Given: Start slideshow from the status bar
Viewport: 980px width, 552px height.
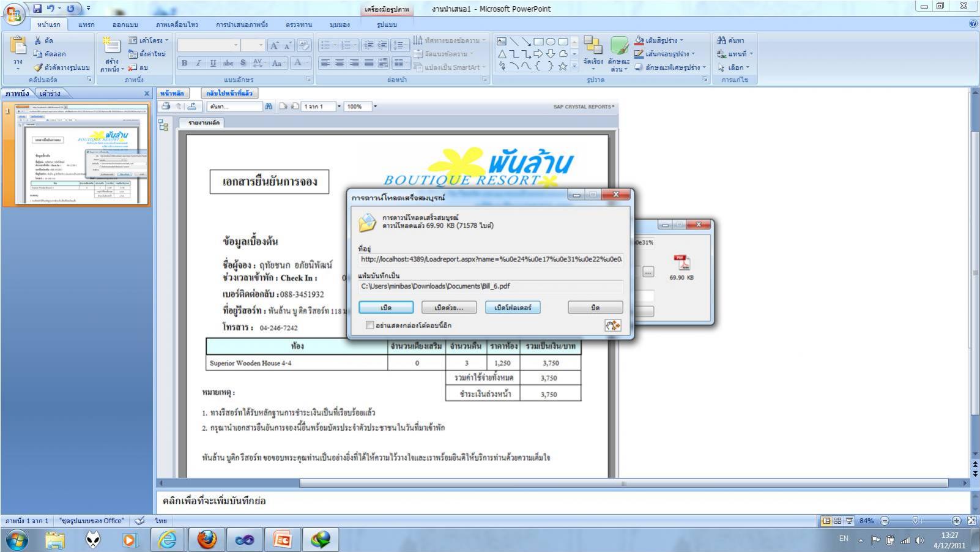Looking at the screenshot, I should [849, 521].
